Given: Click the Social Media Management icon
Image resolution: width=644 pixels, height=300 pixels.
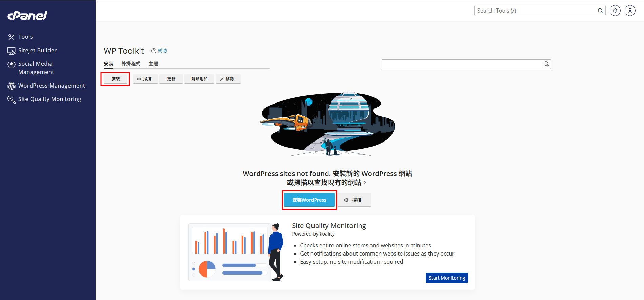Looking at the screenshot, I should pyautogui.click(x=12, y=64).
